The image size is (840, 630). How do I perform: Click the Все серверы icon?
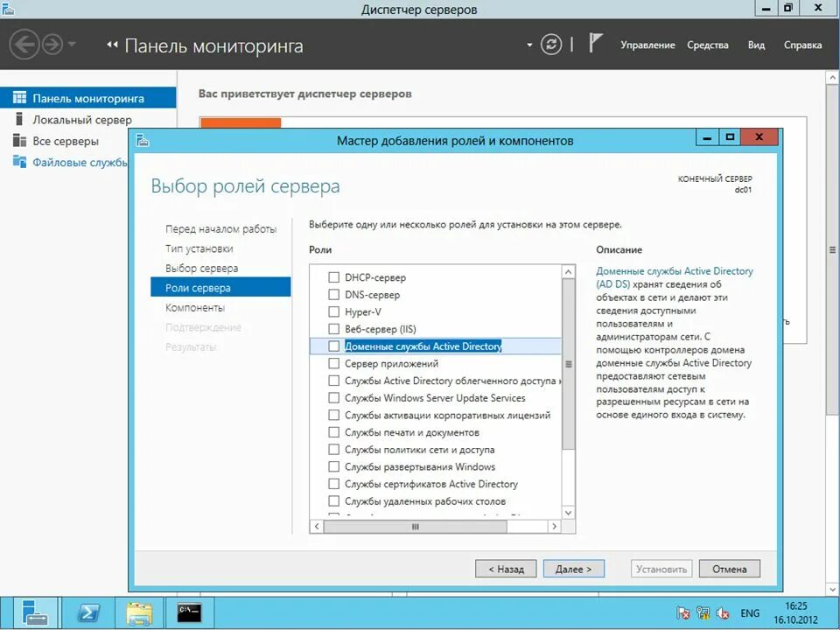click(19, 140)
